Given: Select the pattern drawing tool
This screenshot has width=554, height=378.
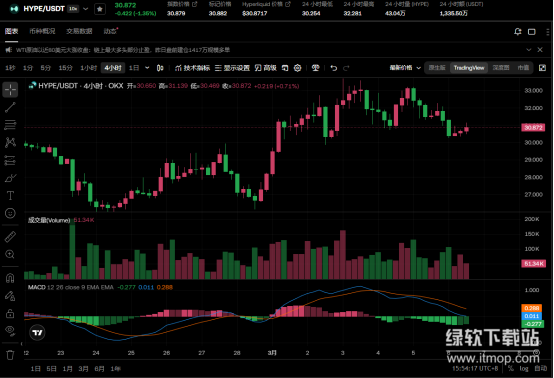Looking at the screenshot, I should [x=10, y=142].
